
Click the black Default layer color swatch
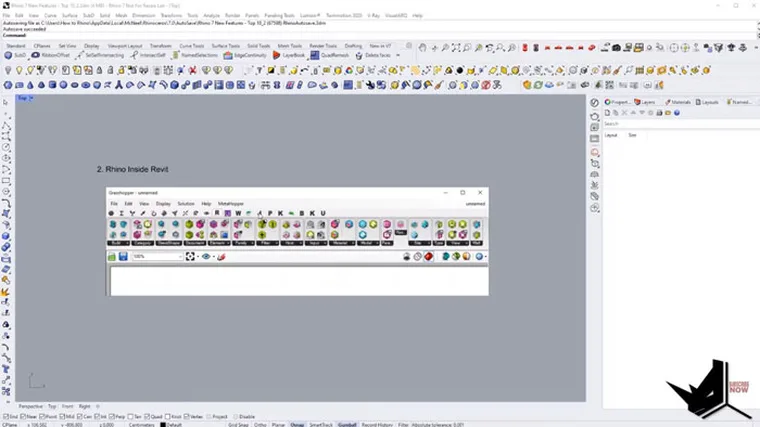(x=163, y=425)
